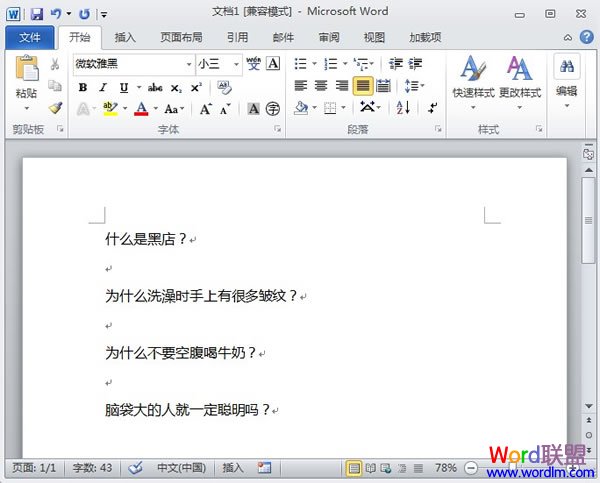Screen dimensions: 600x483
Task: Click the macro recording status bar icon
Action: pos(264,468)
